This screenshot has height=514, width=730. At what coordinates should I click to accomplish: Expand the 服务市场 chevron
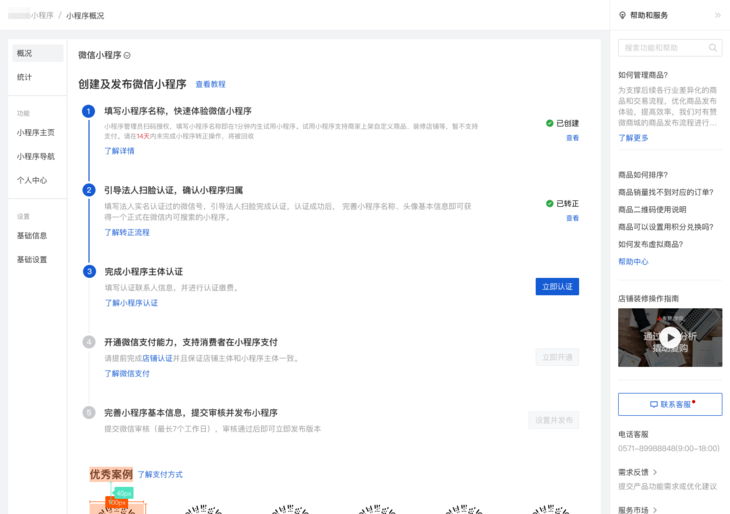[655, 510]
